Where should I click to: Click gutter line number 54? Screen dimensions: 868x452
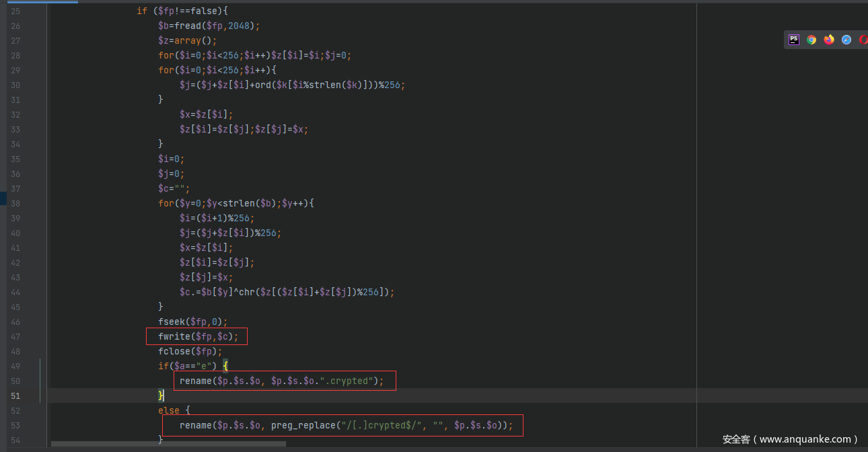click(x=15, y=440)
